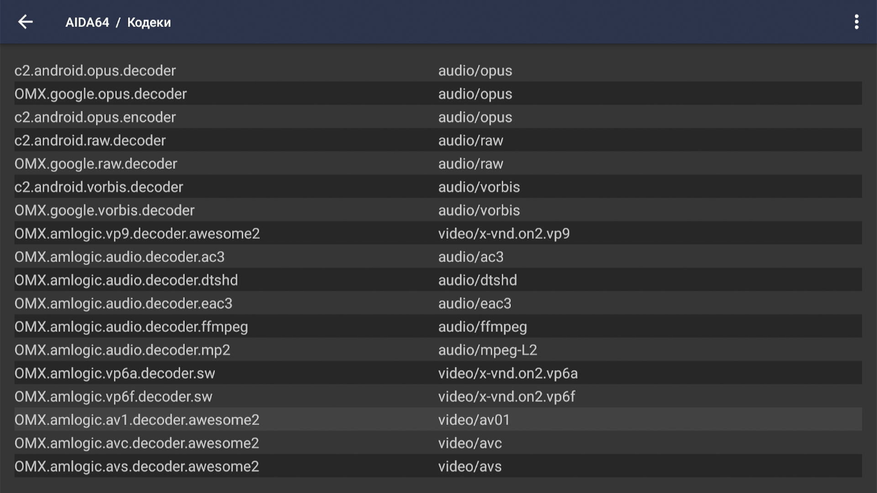The height and width of the screenshot is (493, 877).
Task: Tap the c2.android.vorbis.decoder entry
Action: [x=99, y=187]
